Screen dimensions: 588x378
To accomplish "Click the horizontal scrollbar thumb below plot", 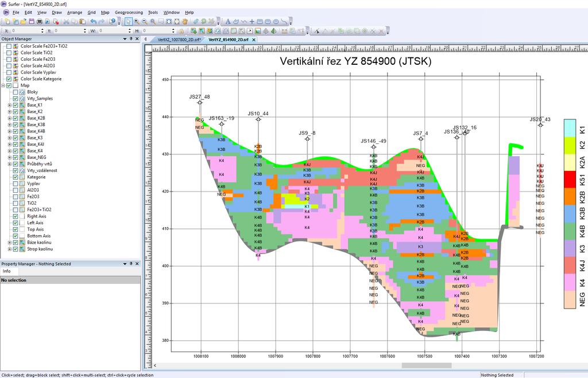I will coord(427,365).
